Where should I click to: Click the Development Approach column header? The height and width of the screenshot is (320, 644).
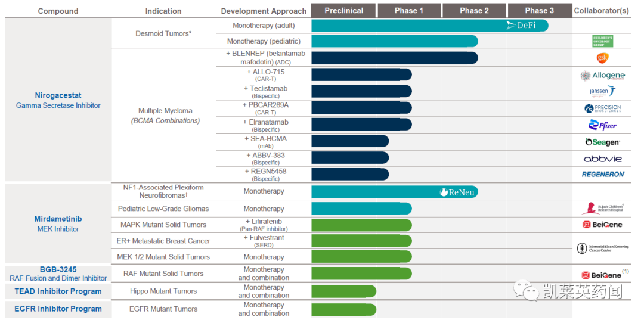pos(264,11)
